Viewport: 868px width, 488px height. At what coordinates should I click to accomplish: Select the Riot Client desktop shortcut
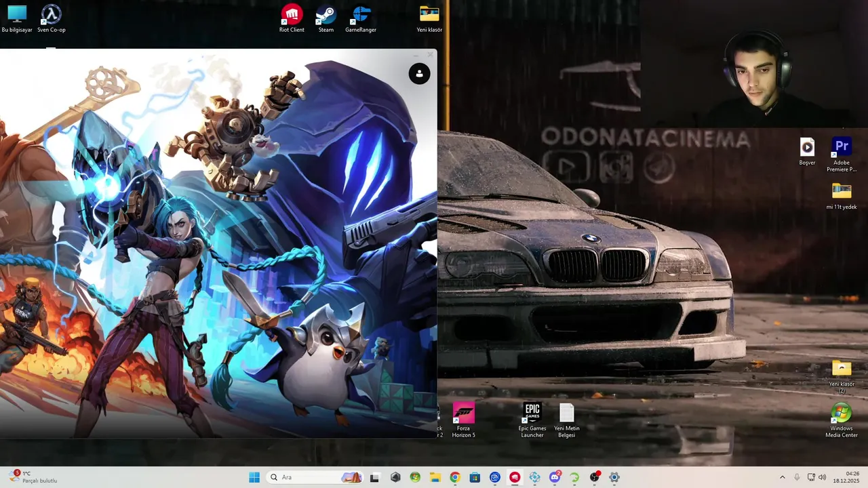tap(292, 19)
